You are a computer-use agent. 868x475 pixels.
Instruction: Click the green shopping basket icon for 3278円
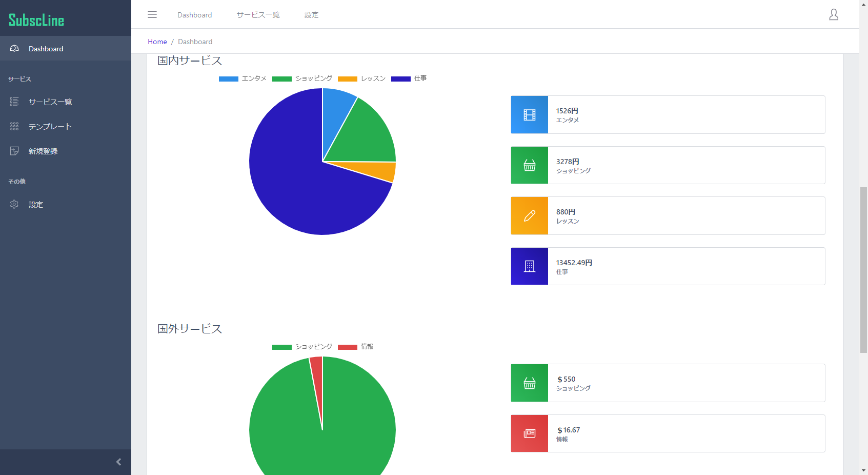530,165
